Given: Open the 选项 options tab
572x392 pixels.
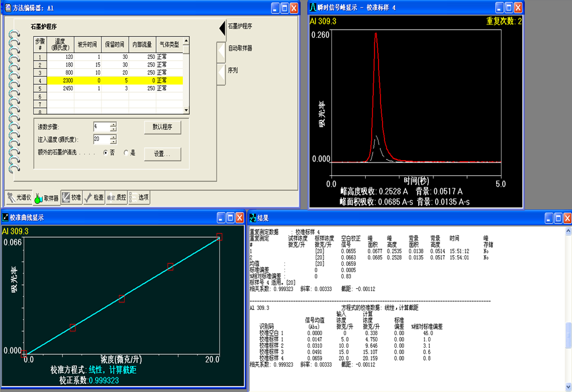Looking at the screenshot, I should pos(139,198).
